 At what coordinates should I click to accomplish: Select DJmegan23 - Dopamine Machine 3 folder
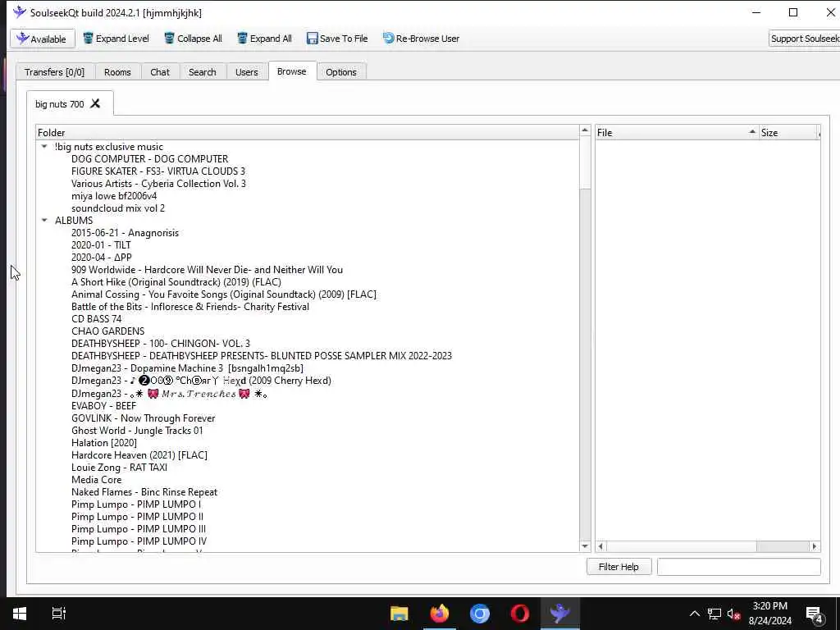coord(188,368)
